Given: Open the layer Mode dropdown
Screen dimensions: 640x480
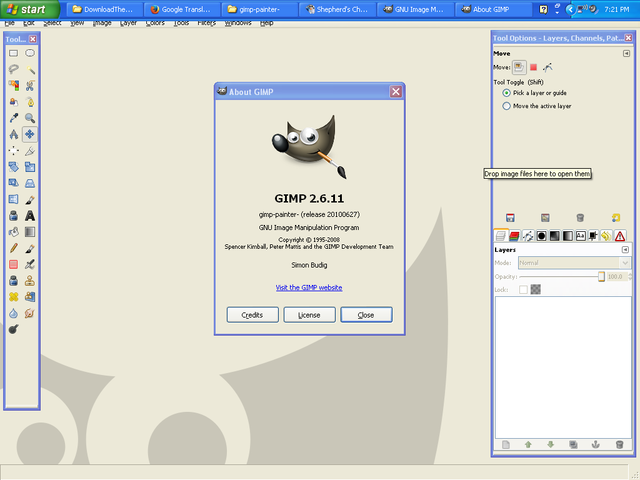Looking at the screenshot, I should pyautogui.click(x=574, y=263).
